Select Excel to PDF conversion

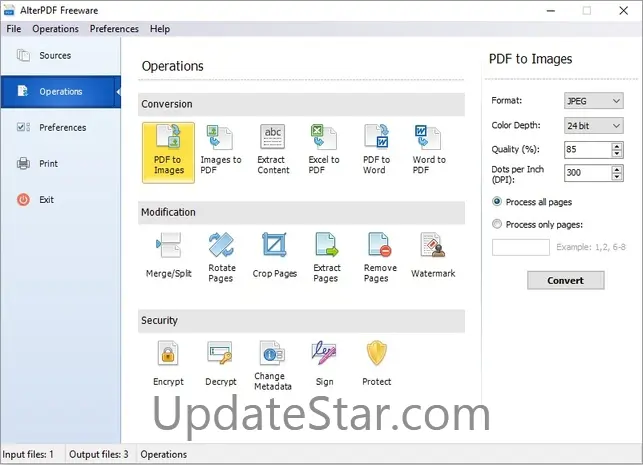[x=324, y=150]
